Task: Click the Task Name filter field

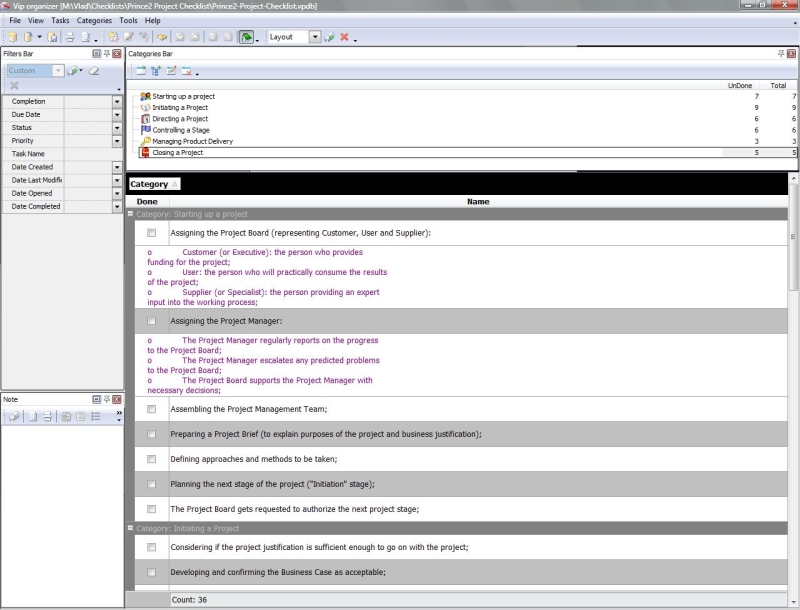Action: click(90, 154)
